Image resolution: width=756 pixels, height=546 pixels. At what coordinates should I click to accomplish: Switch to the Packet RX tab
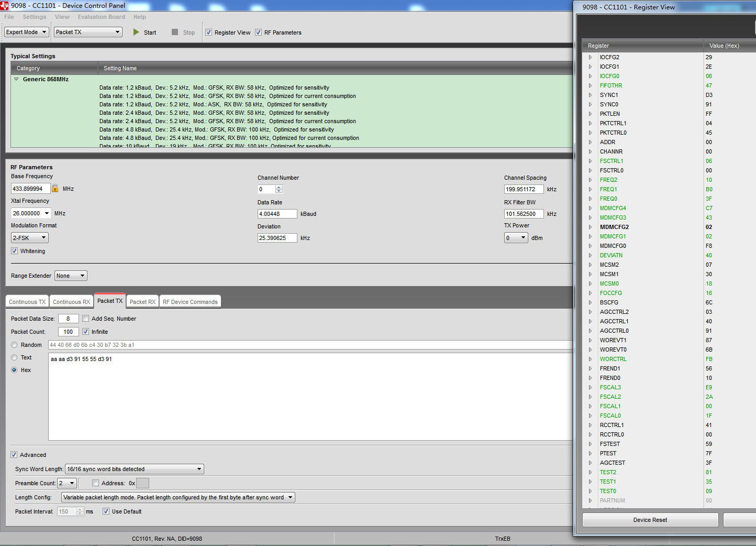(x=142, y=302)
